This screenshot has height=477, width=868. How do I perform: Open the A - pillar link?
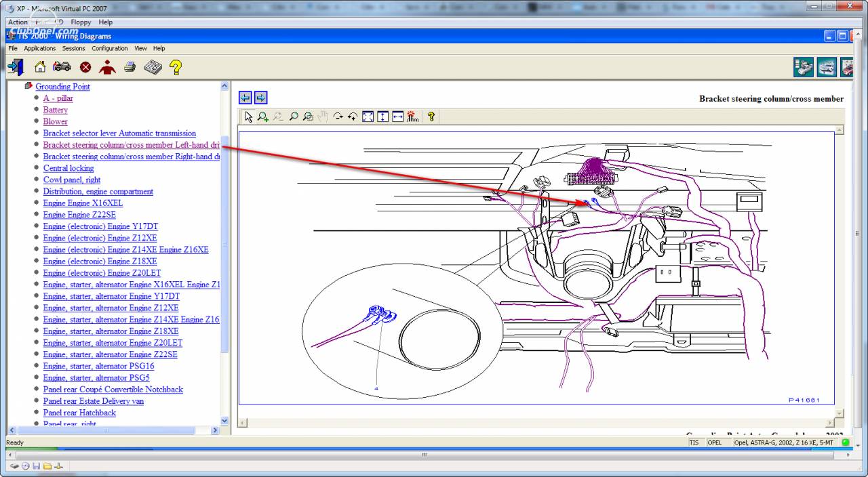(58, 98)
